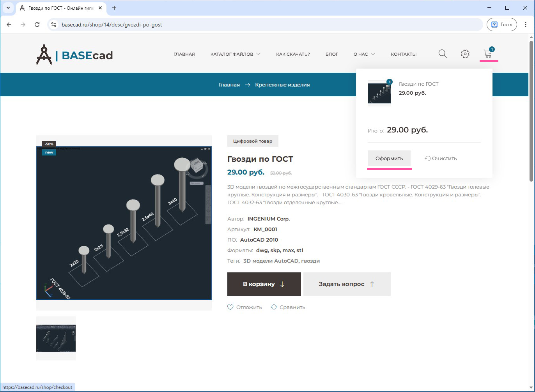
Task: Open the settings gear icon
Action: (465, 54)
